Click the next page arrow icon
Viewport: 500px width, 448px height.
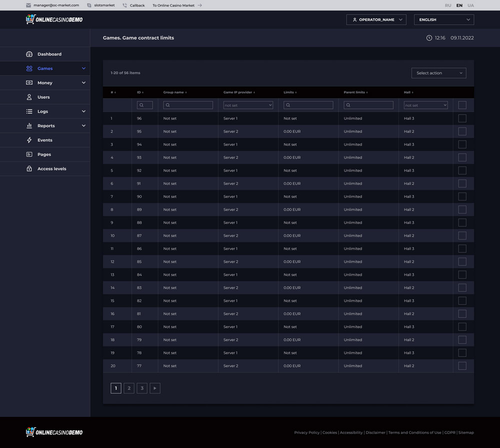click(155, 388)
